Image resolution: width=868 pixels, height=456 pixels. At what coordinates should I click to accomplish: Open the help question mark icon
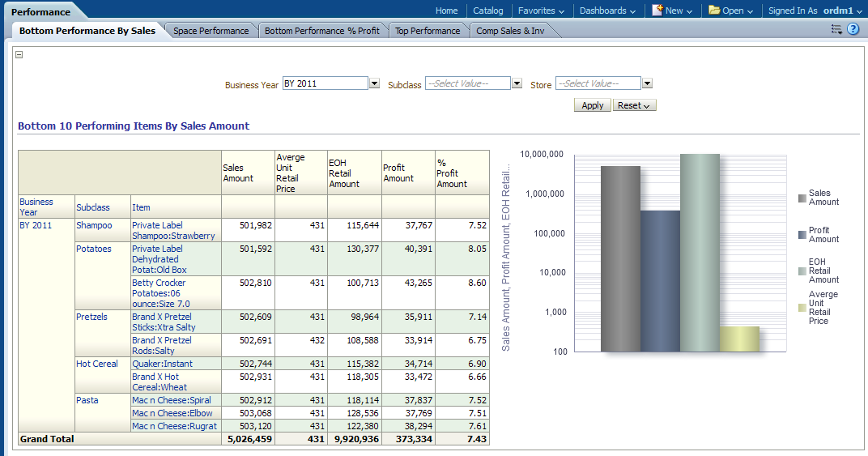coord(853,29)
